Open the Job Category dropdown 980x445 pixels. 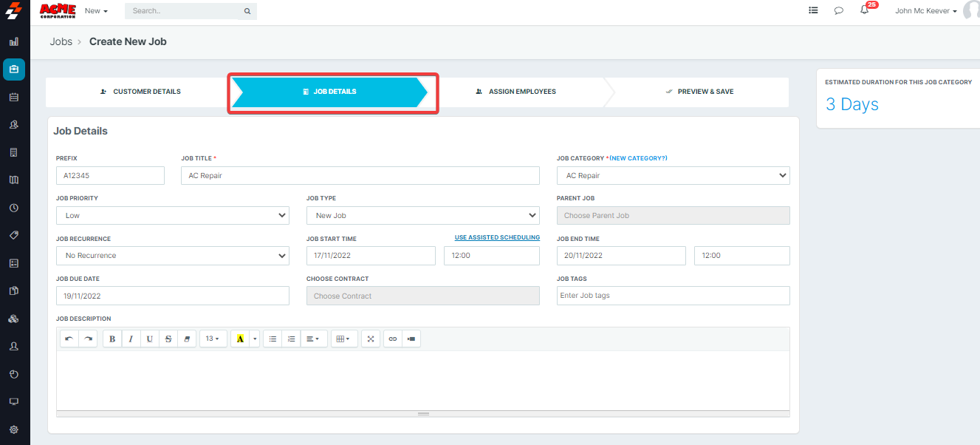673,175
